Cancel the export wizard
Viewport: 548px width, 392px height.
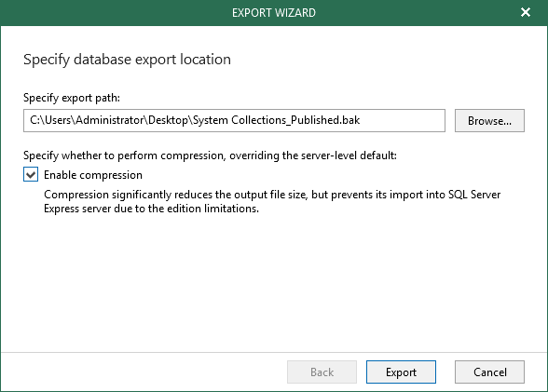[x=489, y=372]
